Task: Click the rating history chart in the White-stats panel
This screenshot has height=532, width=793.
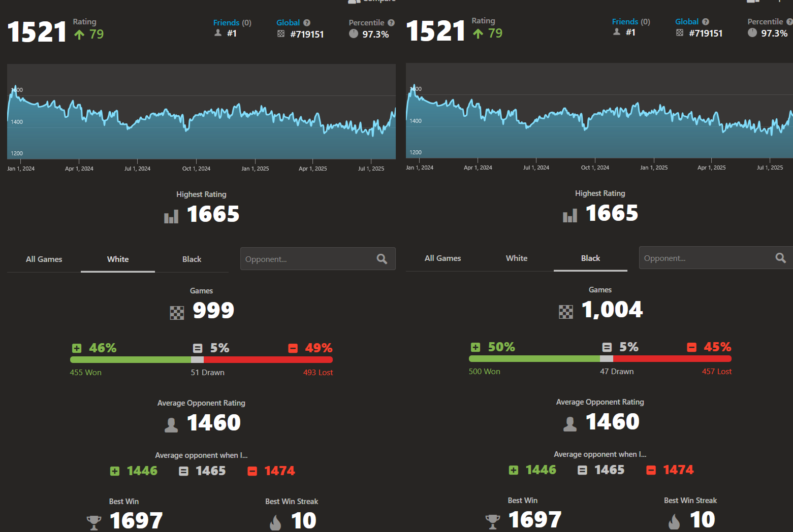Action: tap(201, 112)
